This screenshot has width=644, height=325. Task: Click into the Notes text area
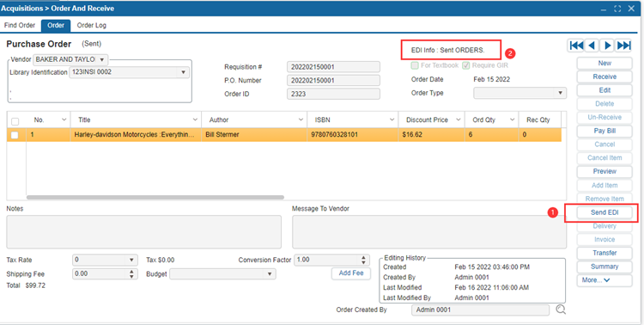pyautogui.click(x=143, y=231)
